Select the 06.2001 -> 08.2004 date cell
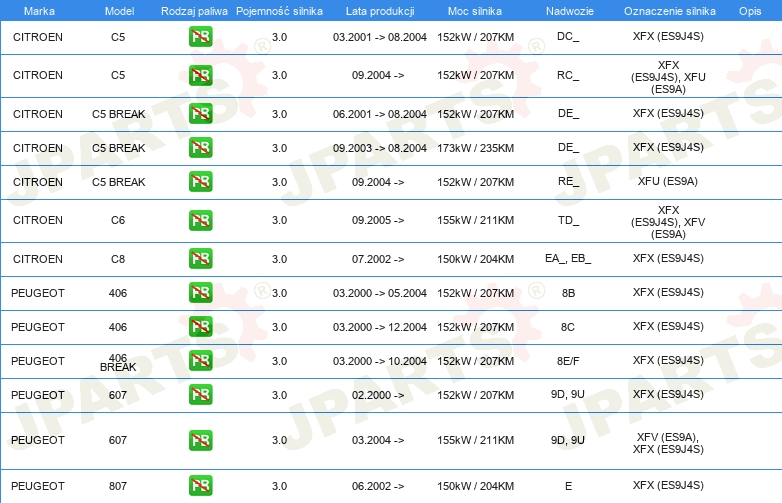The height and width of the screenshot is (503, 782). coord(380,114)
